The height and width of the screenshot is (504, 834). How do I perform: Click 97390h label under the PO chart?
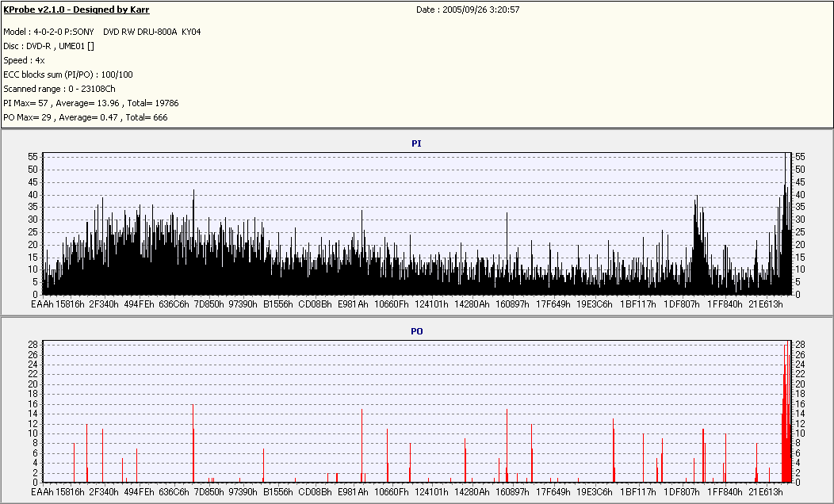pyautogui.click(x=243, y=492)
